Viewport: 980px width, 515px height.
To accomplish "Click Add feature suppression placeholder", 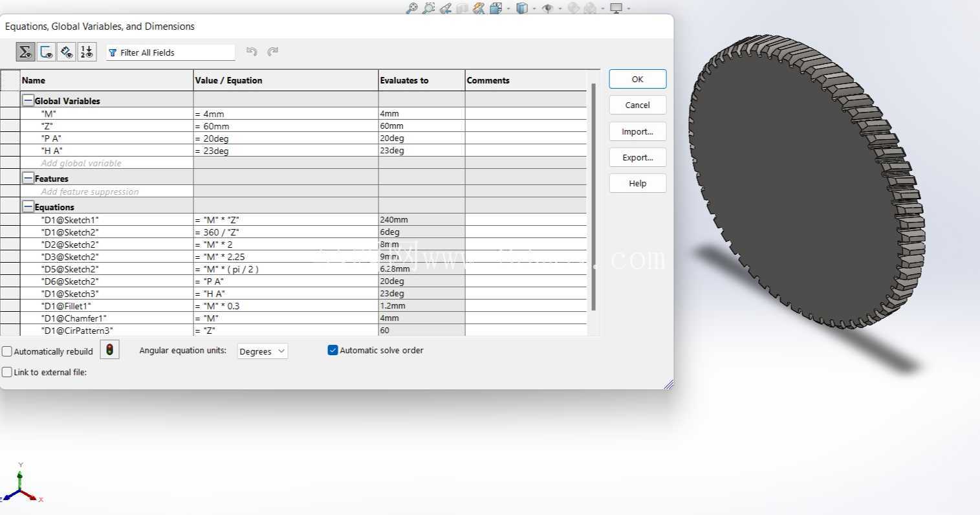I will click(90, 192).
